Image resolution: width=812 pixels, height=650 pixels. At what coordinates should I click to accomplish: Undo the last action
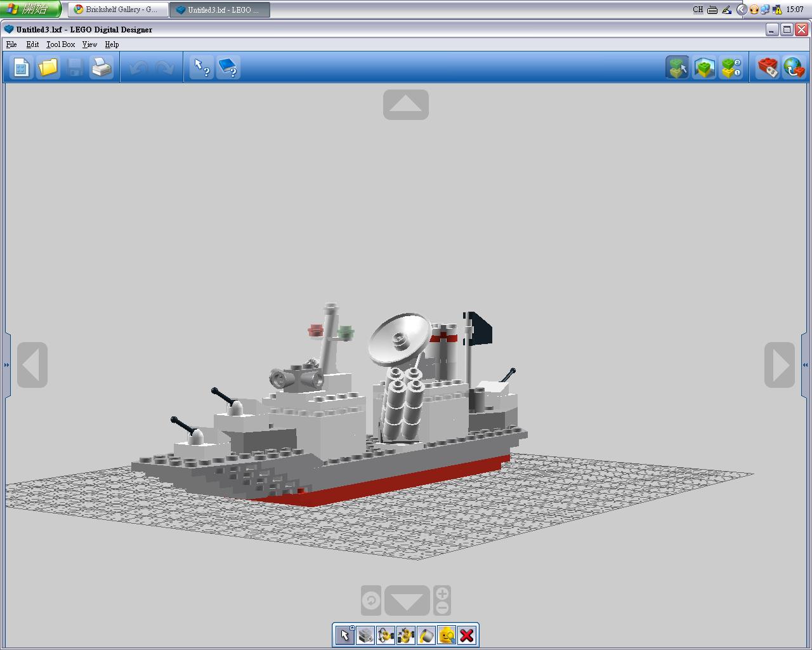click(x=138, y=67)
